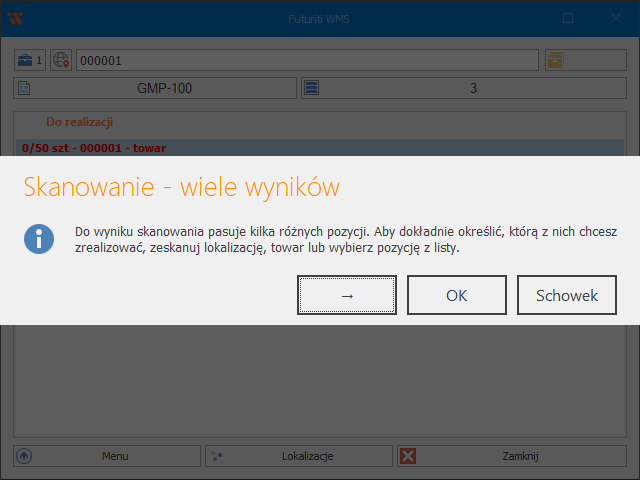Click the dots icon on Lokalizacje button
This screenshot has width=640, height=480.
[x=217, y=456]
